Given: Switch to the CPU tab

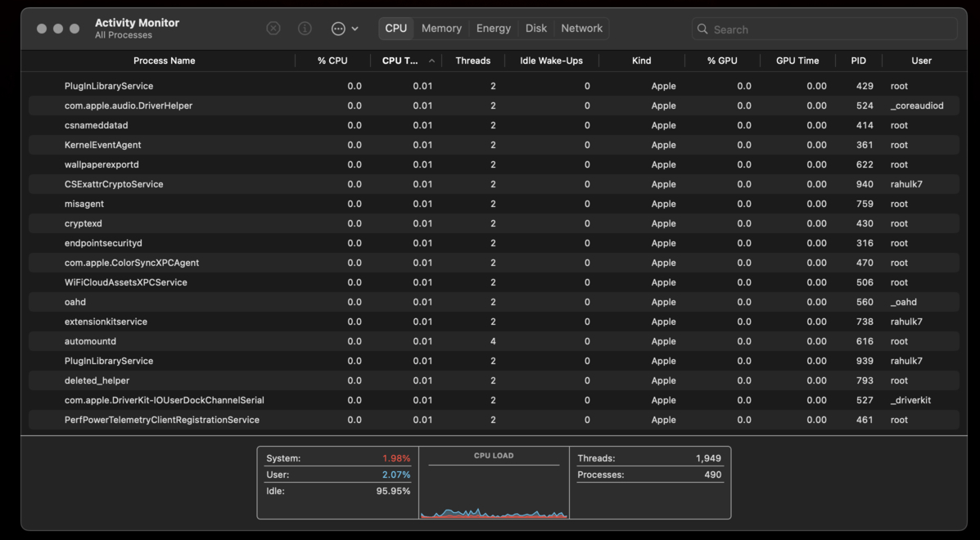Looking at the screenshot, I should pos(395,29).
